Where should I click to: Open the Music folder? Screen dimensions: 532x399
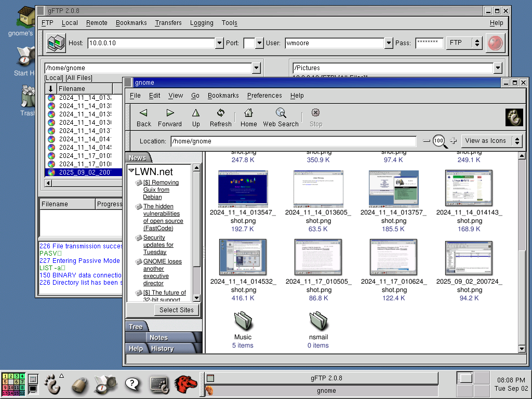coord(243,323)
